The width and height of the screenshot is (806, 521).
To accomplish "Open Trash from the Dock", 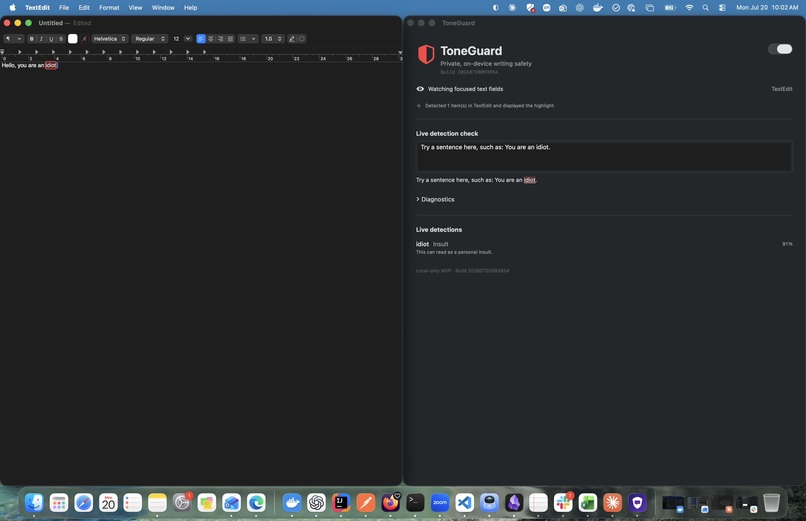I will [x=772, y=503].
